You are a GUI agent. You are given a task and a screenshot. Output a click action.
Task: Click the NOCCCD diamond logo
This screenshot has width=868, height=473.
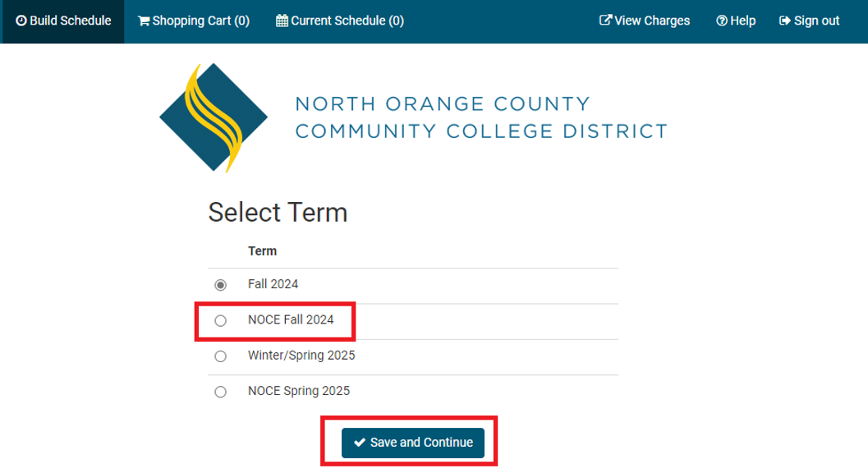click(x=214, y=117)
